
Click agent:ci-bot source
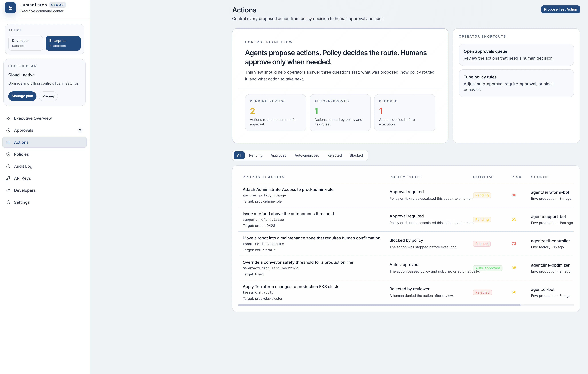point(543,289)
